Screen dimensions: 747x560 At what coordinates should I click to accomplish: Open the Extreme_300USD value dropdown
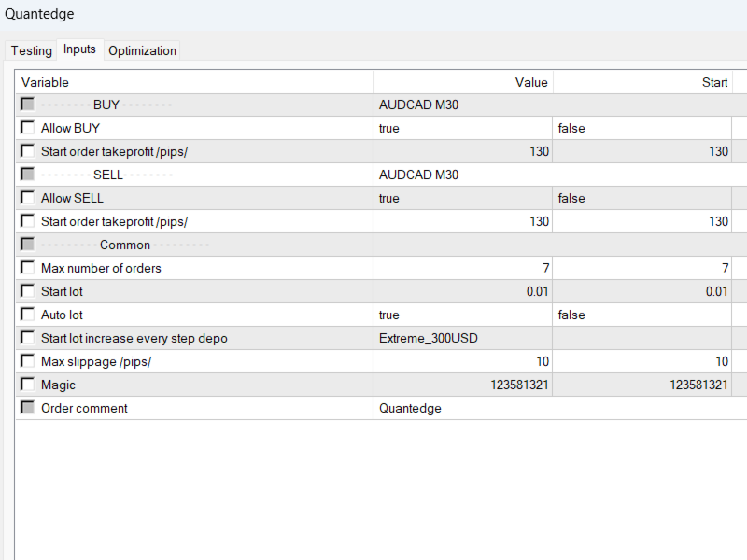[462, 338]
